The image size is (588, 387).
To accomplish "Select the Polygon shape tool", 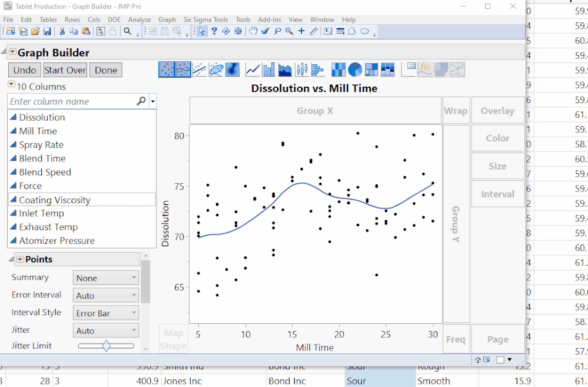I will [352, 32].
